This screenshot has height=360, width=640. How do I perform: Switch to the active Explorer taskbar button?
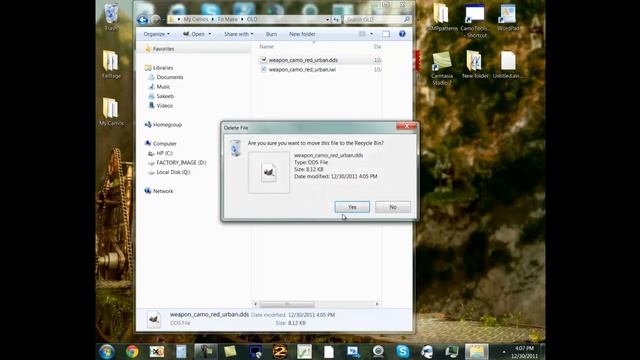[x=477, y=351]
